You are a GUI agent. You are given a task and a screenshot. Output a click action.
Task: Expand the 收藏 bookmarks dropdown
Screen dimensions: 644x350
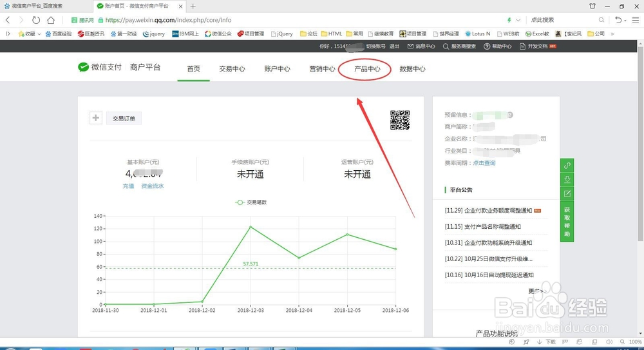30,34
